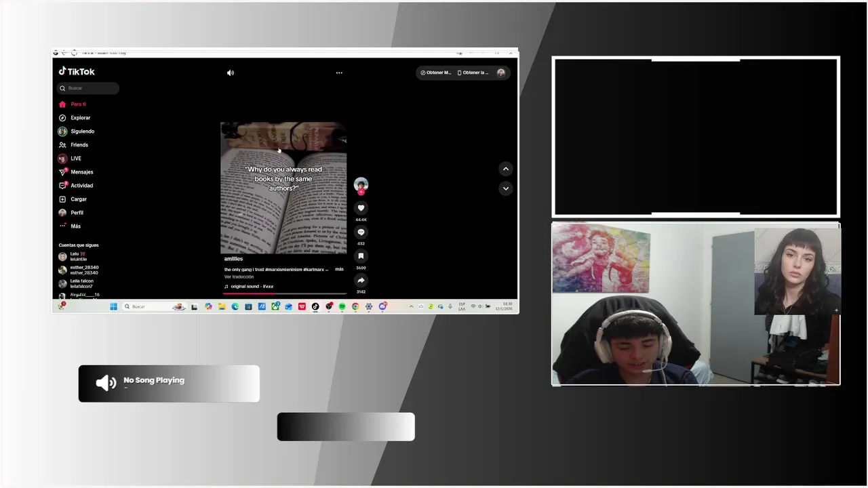Open the three-dots video options menu
This screenshot has height=488, width=868.
[339, 73]
